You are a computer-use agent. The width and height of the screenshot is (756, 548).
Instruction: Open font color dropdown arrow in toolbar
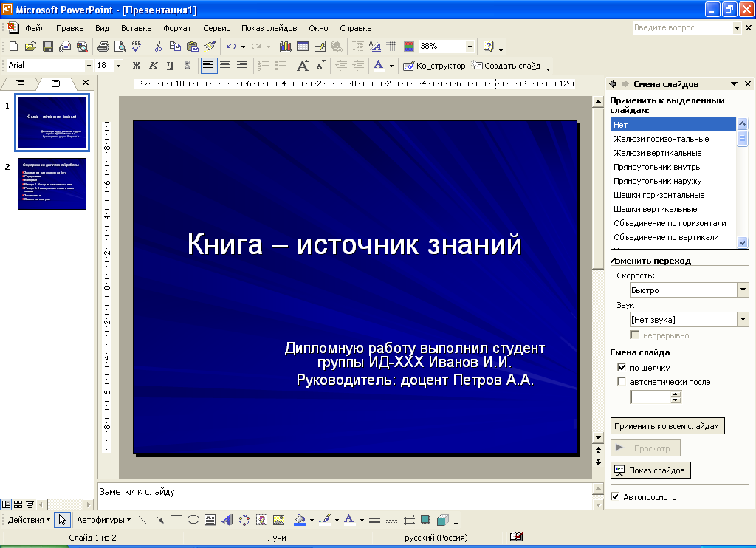pos(391,66)
